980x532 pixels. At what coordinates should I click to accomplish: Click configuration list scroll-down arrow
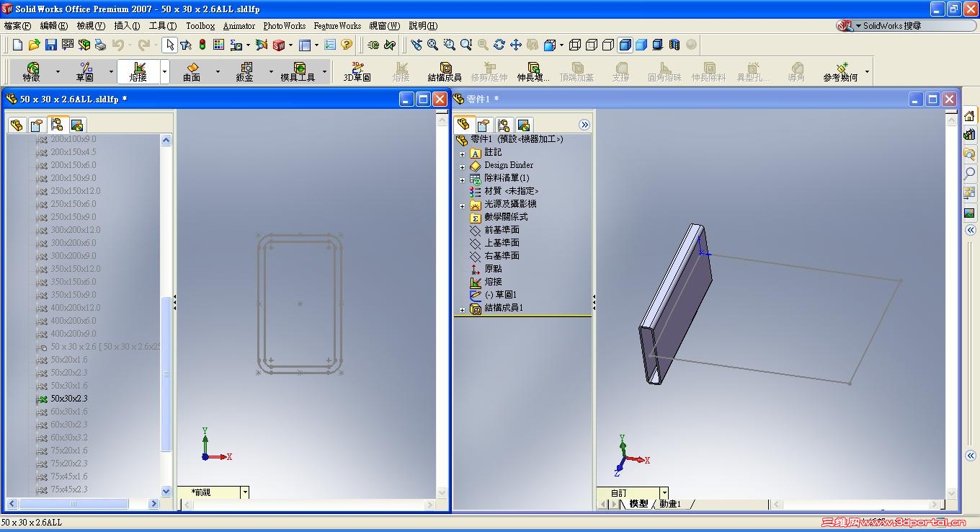click(166, 491)
